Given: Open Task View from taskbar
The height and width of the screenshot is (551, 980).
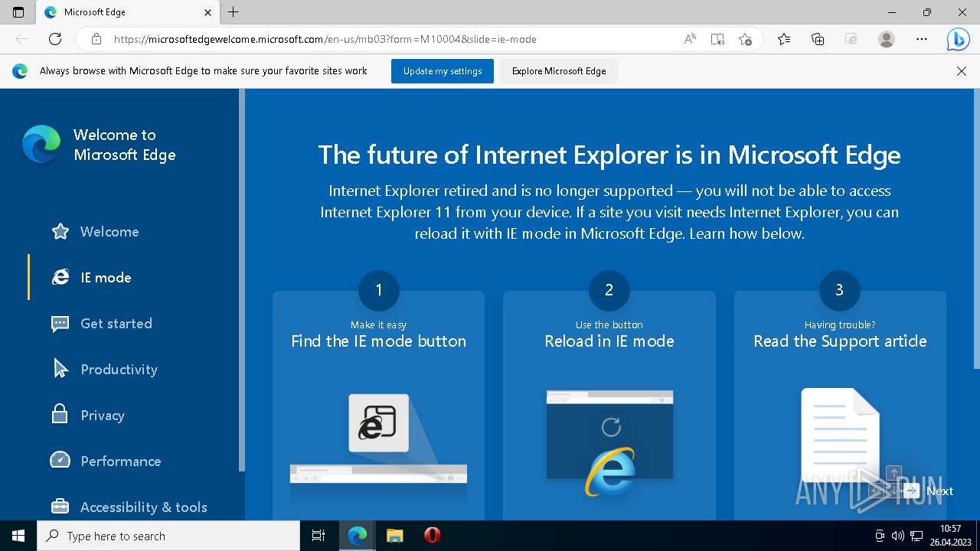Looking at the screenshot, I should pos(318,536).
